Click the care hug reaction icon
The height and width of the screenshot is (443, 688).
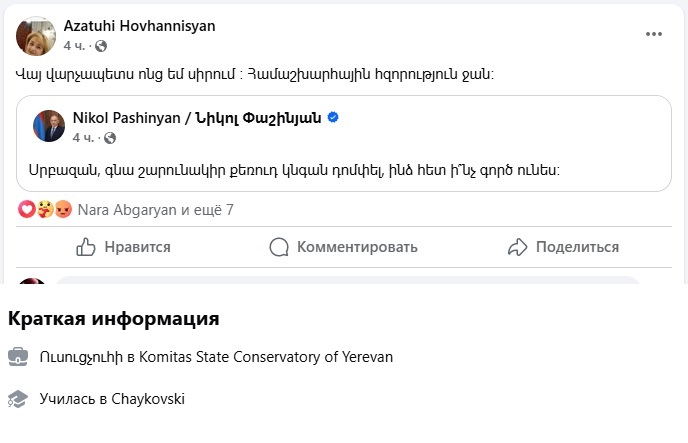click(x=45, y=210)
